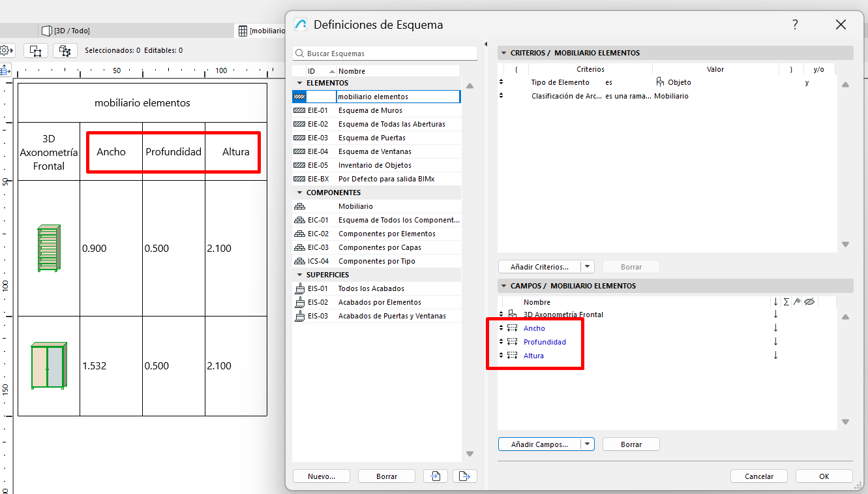The width and height of the screenshot is (868, 494).
Task: Collapse the COMPONENTES schema group
Action: (x=299, y=193)
